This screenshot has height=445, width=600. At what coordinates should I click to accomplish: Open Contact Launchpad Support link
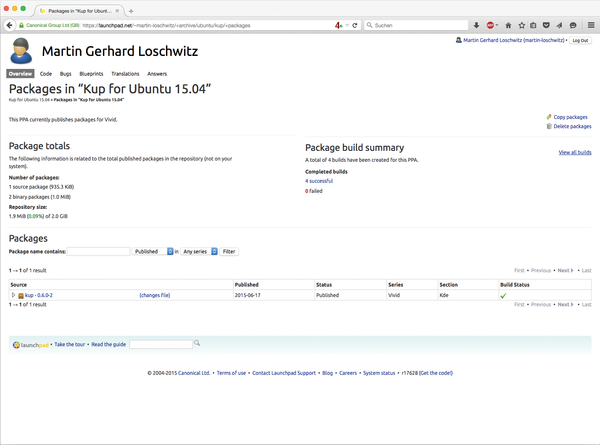point(284,373)
